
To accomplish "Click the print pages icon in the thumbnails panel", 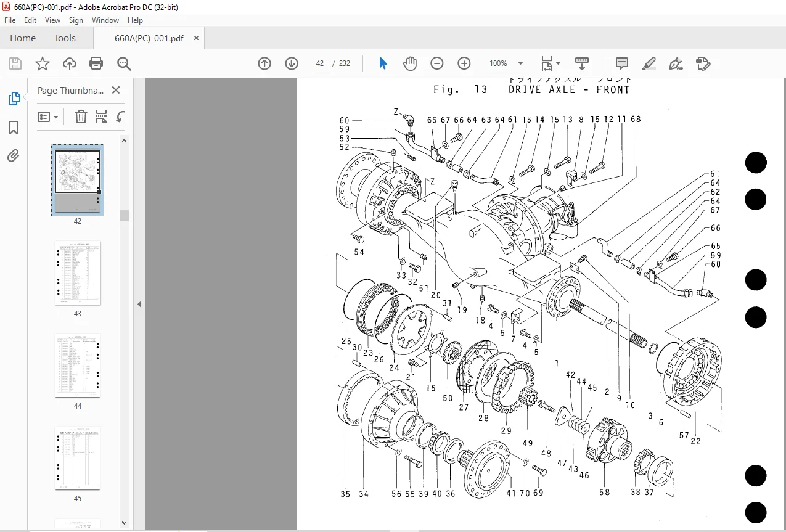I will [101, 117].
